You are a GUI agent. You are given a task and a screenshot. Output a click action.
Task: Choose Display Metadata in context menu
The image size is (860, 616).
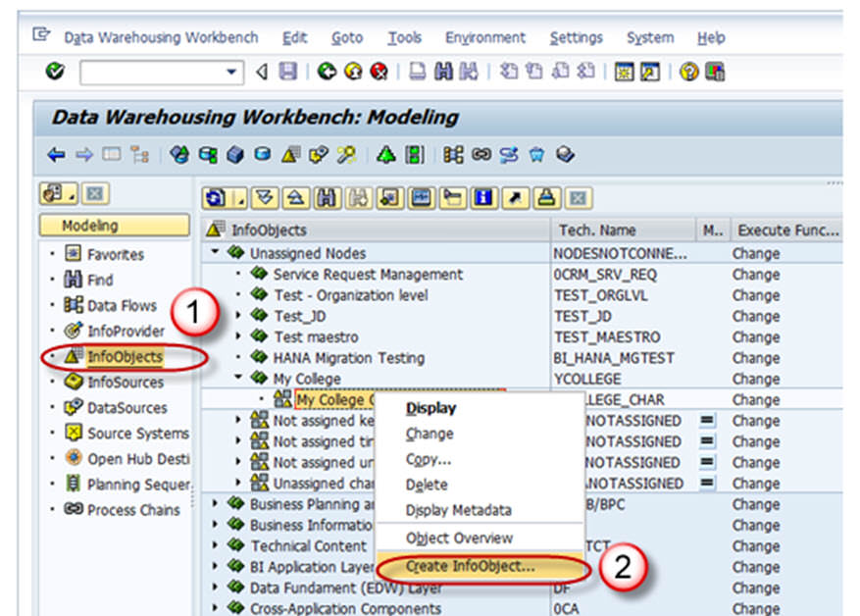click(x=458, y=510)
